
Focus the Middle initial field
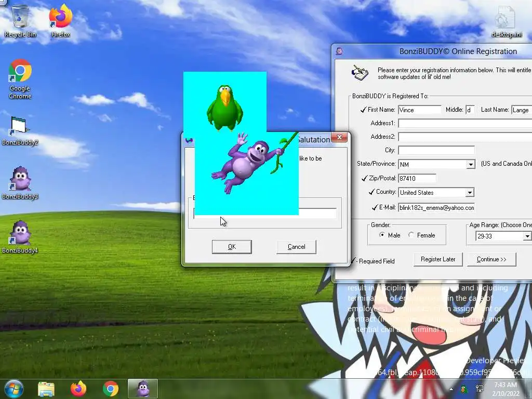[x=470, y=110]
